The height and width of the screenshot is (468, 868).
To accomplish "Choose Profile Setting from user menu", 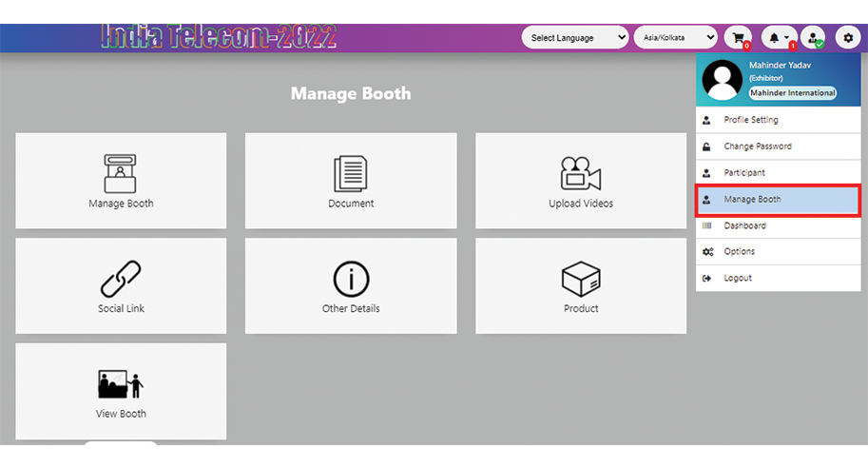I will point(750,120).
